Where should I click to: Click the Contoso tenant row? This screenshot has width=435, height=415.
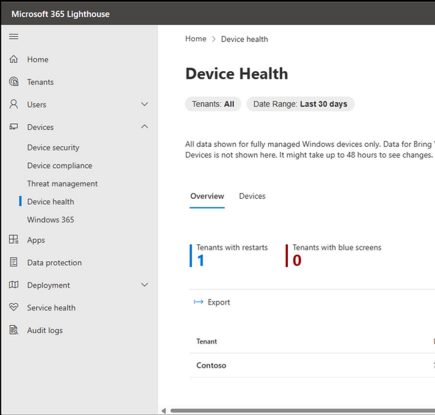(312, 365)
